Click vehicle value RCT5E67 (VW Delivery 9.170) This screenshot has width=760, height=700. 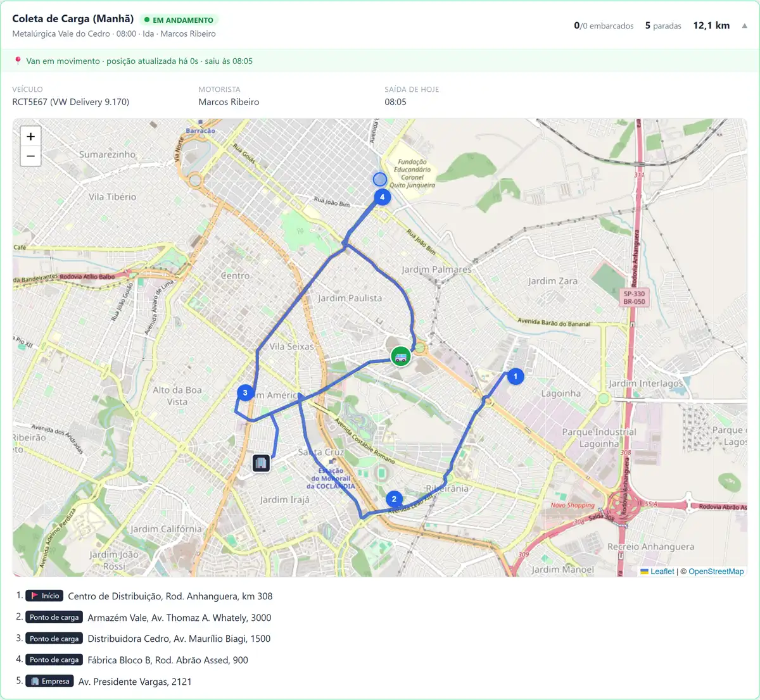71,102
